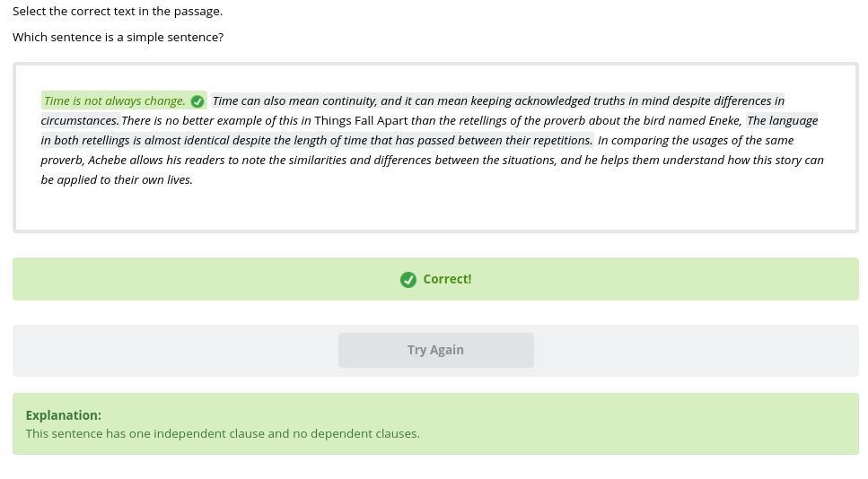Click the explanation text about one independent clause
The image size is (868, 479).
(222, 433)
